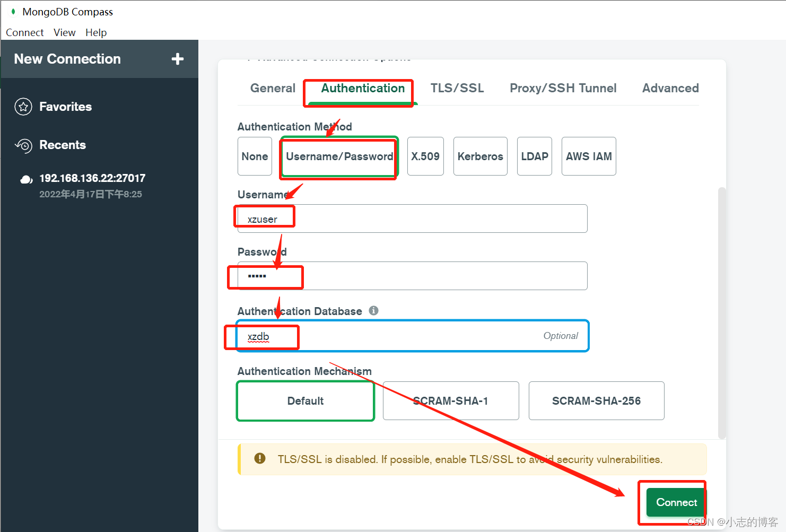Click the New Connection header
The image size is (786, 532).
tap(67, 59)
